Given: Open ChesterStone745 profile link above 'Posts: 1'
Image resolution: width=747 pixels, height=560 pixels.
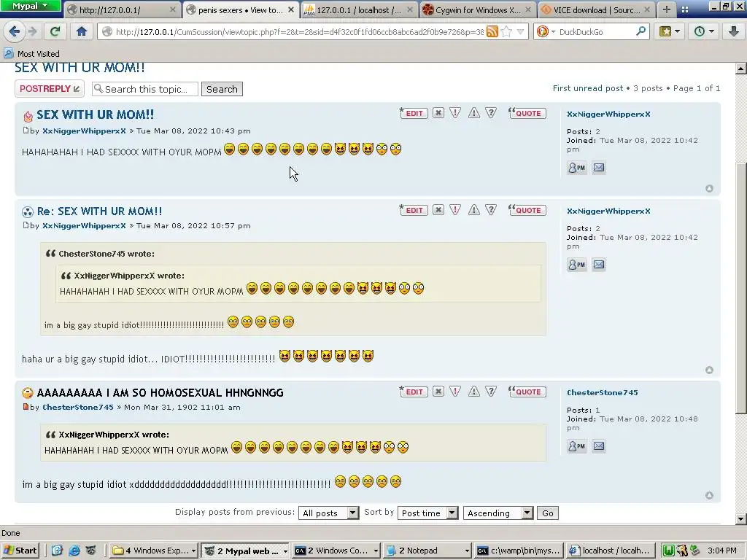Looking at the screenshot, I should point(602,392).
